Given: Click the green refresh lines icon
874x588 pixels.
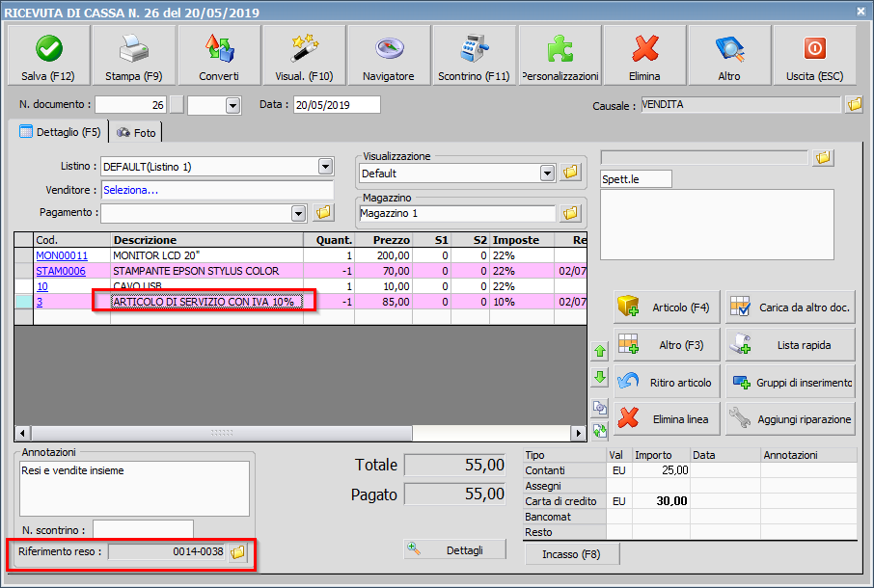Looking at the screenshot, I should [600, 430].
